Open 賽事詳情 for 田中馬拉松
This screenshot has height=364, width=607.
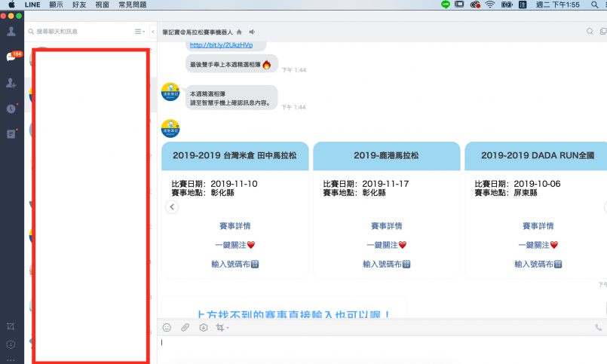pos(235,226)
